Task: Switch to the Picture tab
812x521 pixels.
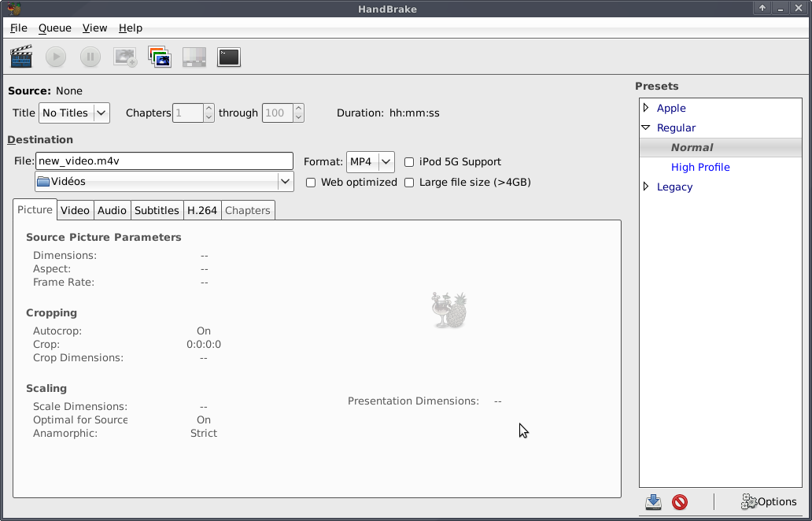Action: click(x=35, y=210)
